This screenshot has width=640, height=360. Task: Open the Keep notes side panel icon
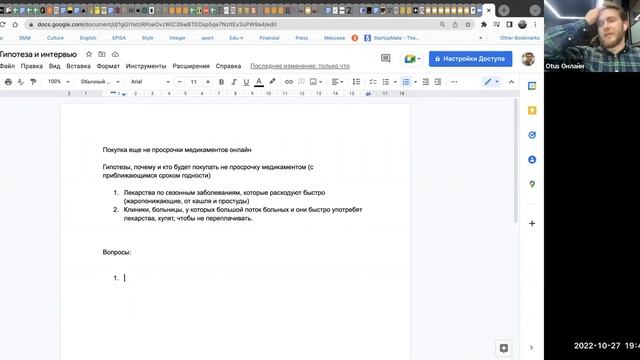coord(532,111)
